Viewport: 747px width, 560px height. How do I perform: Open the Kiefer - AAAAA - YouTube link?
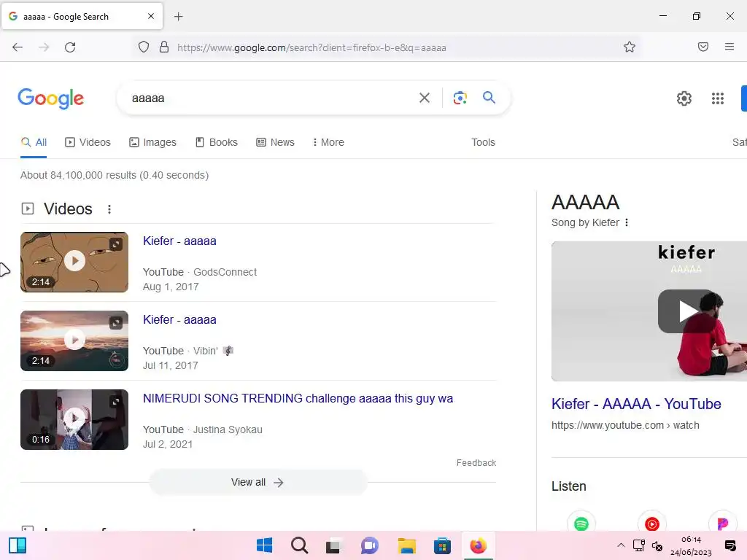[x=636, y=404]
